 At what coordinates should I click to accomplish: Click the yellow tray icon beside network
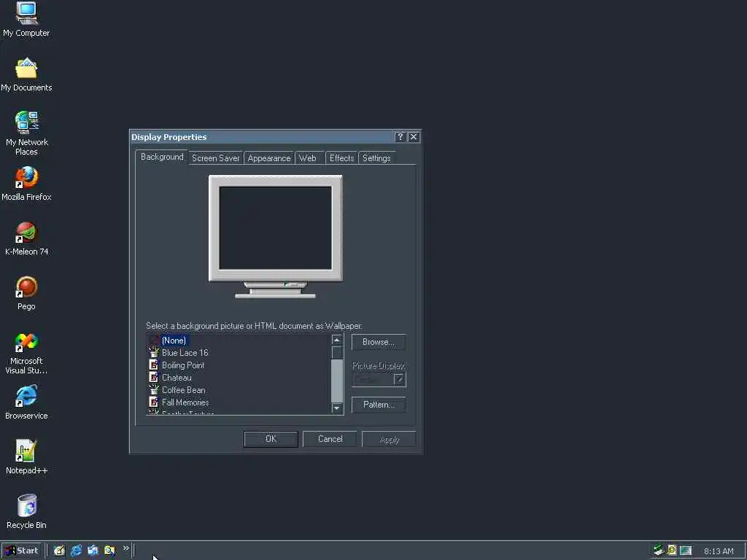(672, 551)
